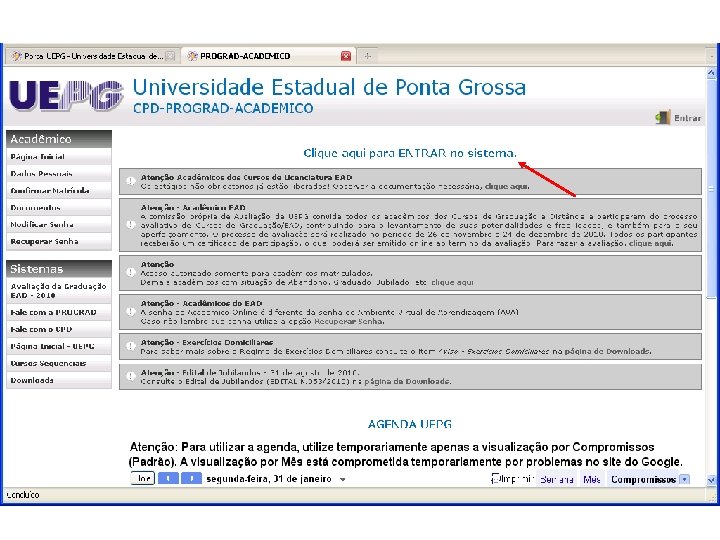Open Fale com a PROGRAD

[59, 312]
